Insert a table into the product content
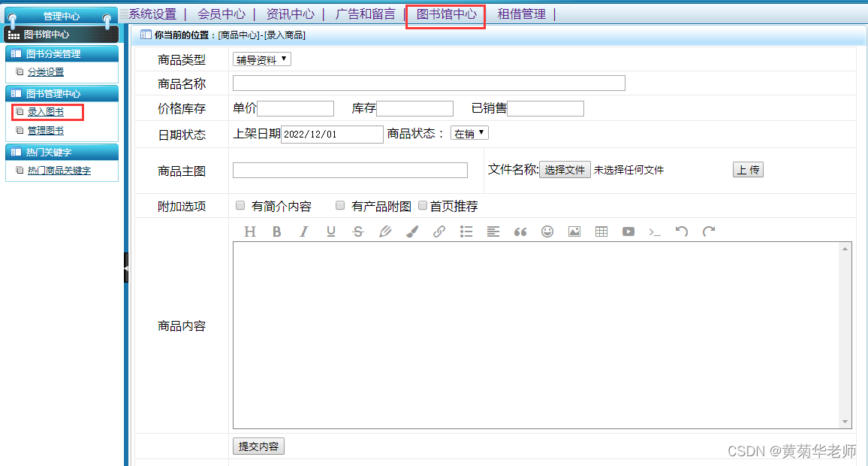868x466 pixels. [601, 231]
